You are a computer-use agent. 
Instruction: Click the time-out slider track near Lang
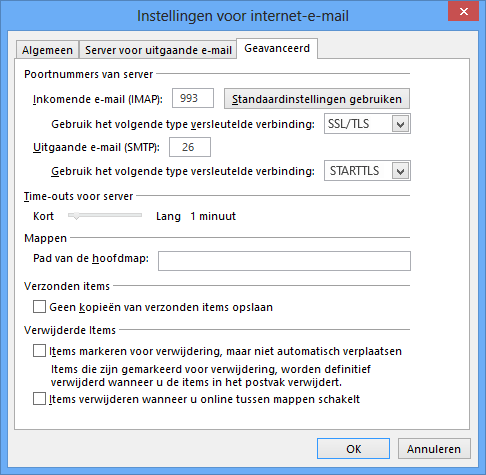[135, 215]
